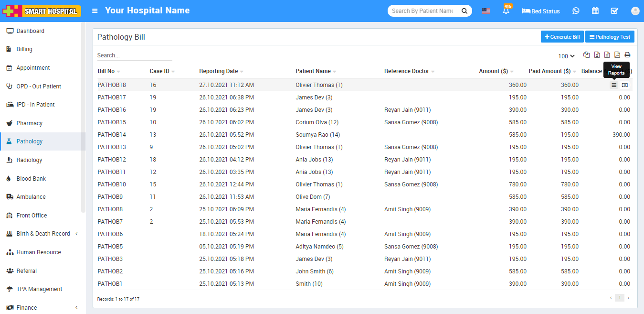Viewport: 644px width, 314px height.
Task: Print the pathology bill table
Action: point(627,55)
